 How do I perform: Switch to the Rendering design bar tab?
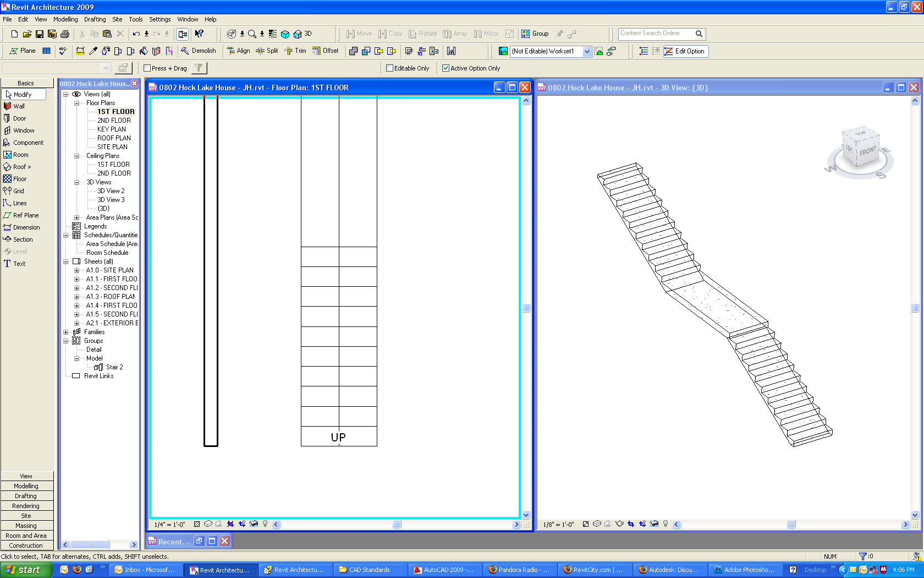pos(26,506)
